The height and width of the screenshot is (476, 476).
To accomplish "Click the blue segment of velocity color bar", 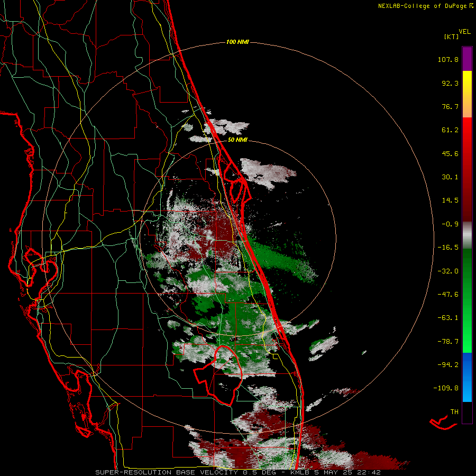I will pos(467,377).
